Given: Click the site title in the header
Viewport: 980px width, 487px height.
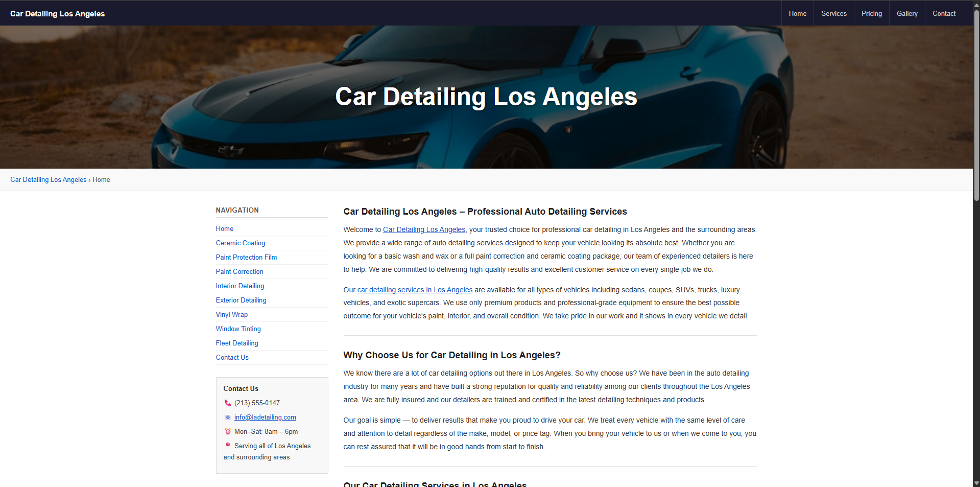Looking at the screenshot, I should tap(57, 14).
